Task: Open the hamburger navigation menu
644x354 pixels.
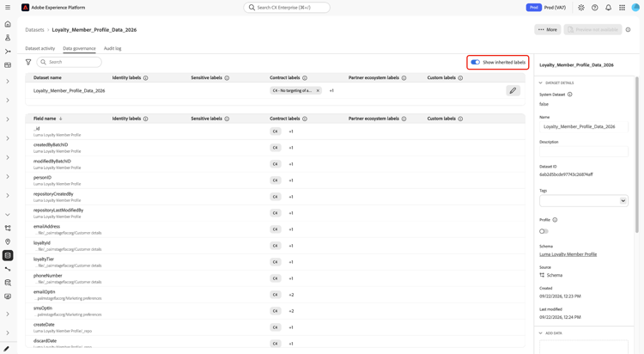Action: (8, 8)
